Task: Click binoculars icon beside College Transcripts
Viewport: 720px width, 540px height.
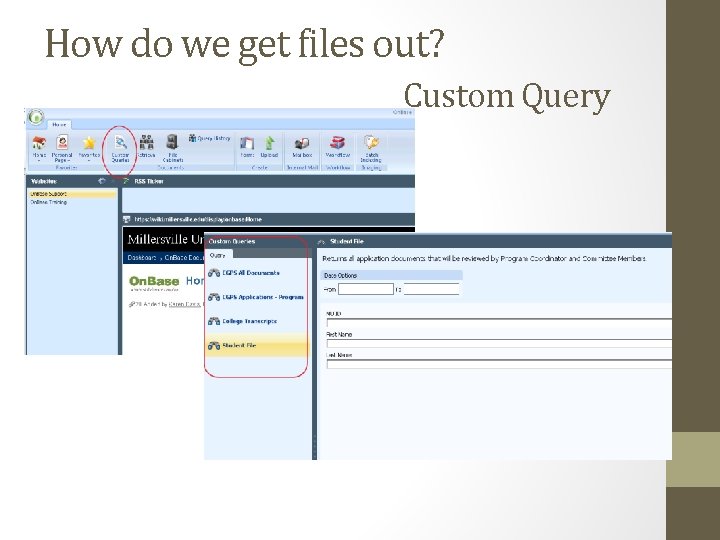Action: 214,321
